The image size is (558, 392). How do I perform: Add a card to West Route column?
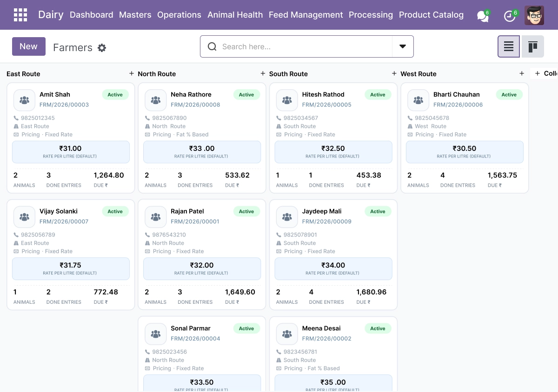pos(522,73)
